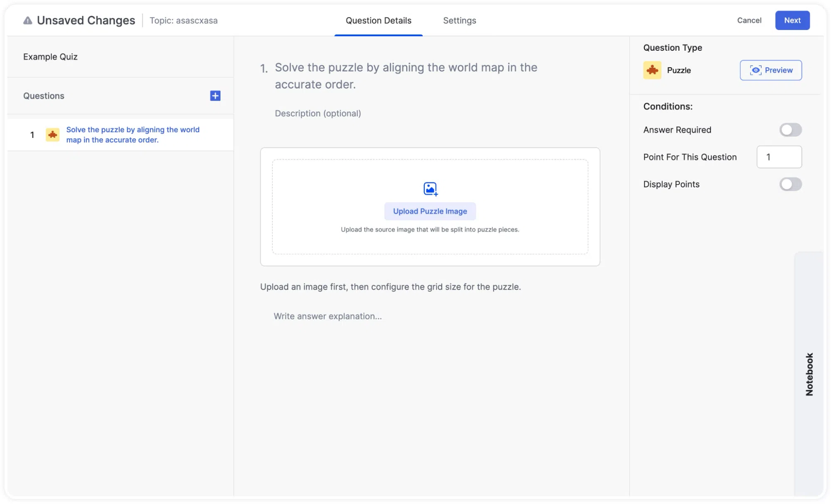Click the grid size configuration hint text
Viewport: 831px width, 504px height.
(x=390, y=287)
